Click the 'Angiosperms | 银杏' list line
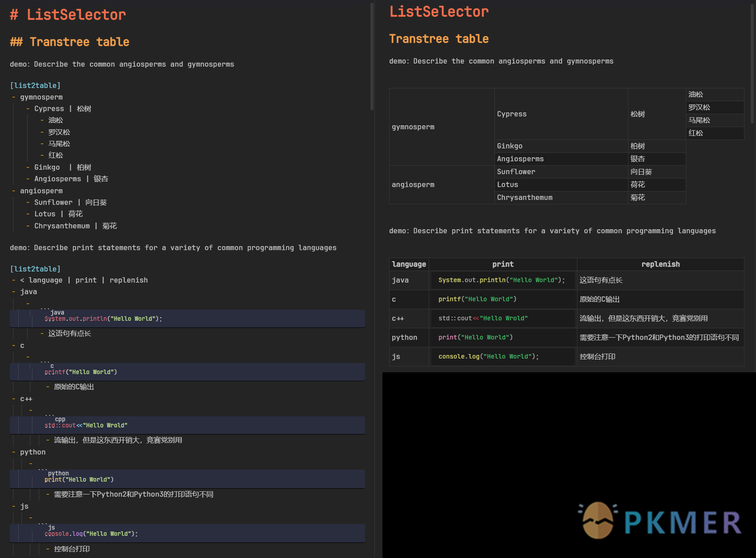The image size is (756, 558). tap(71, 179)
